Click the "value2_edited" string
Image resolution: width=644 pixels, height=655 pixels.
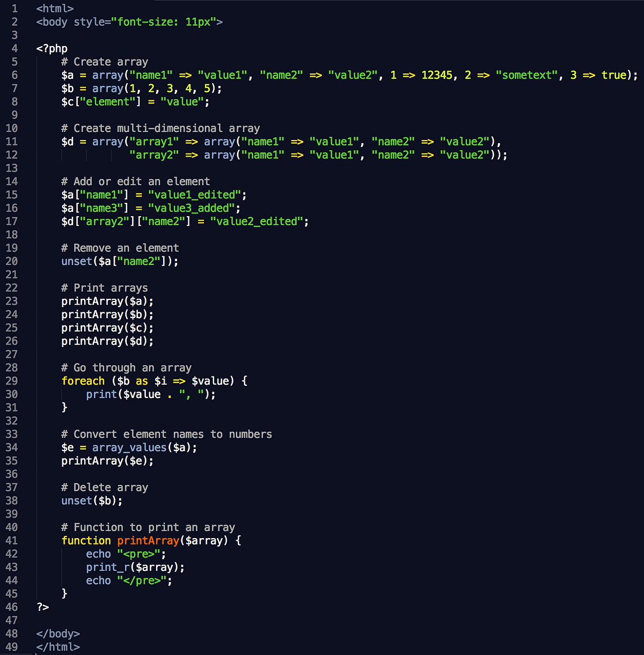tap(257, 222)
